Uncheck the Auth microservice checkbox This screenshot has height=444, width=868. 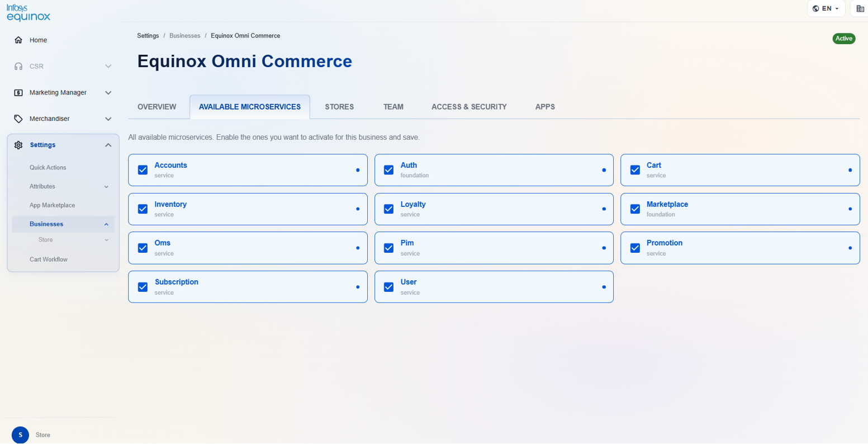[388, 170]
